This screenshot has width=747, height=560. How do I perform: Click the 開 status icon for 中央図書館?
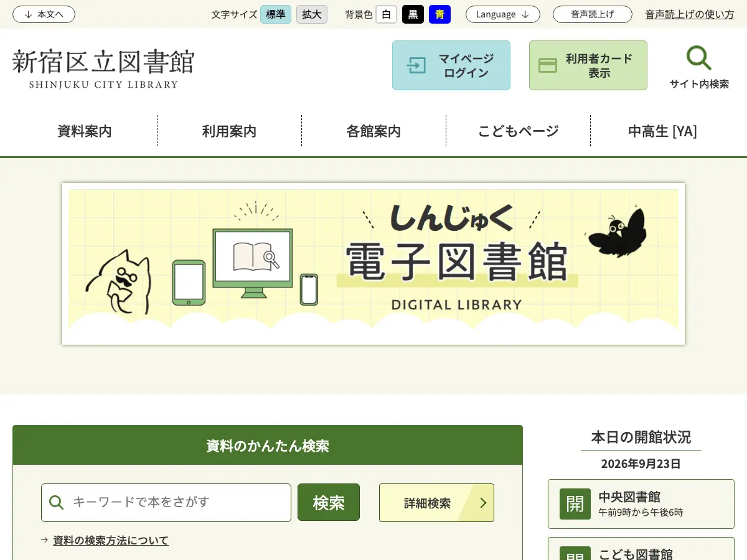point(575,504)
